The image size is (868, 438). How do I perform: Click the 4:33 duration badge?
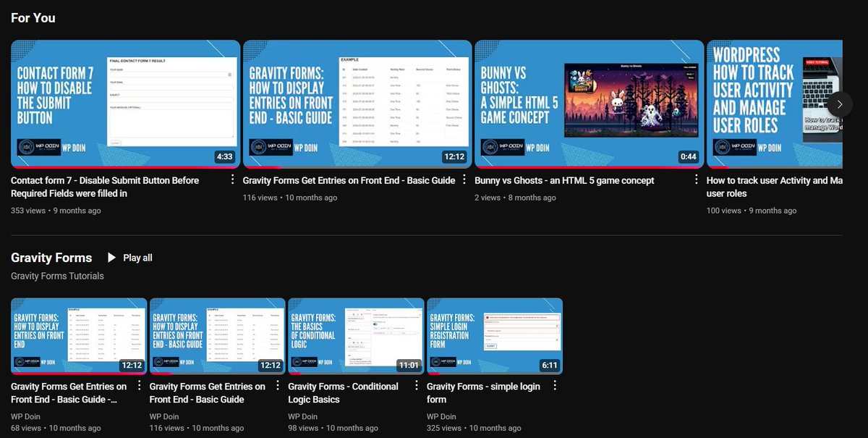(x=224, y=156)
